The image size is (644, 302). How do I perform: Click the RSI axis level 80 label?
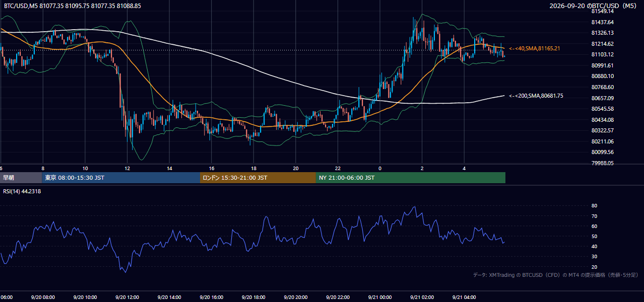[x=594, y=206]
